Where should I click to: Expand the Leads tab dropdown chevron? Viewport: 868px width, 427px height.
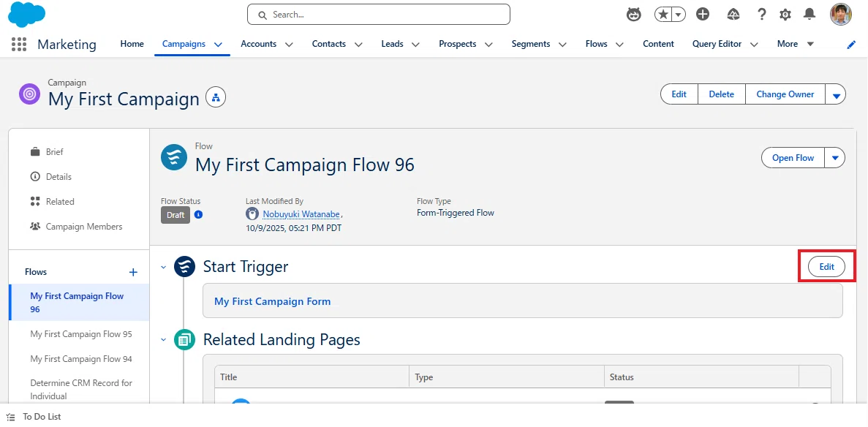coord(416,45)
